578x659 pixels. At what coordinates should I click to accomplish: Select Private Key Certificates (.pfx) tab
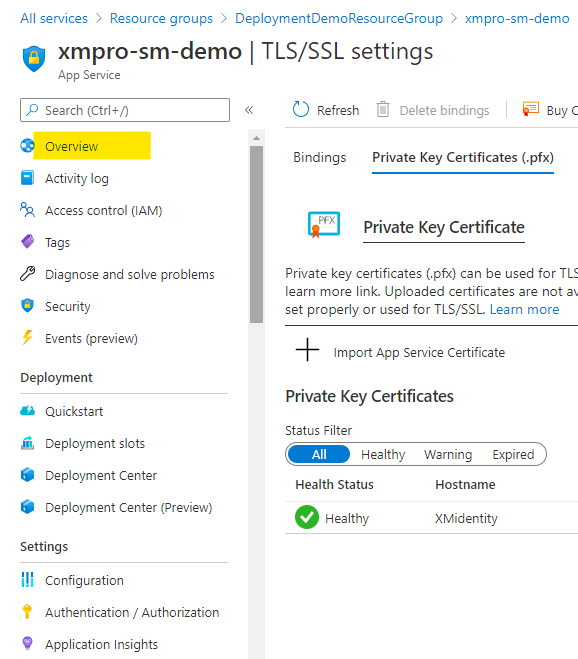click(x=463, y=157)
